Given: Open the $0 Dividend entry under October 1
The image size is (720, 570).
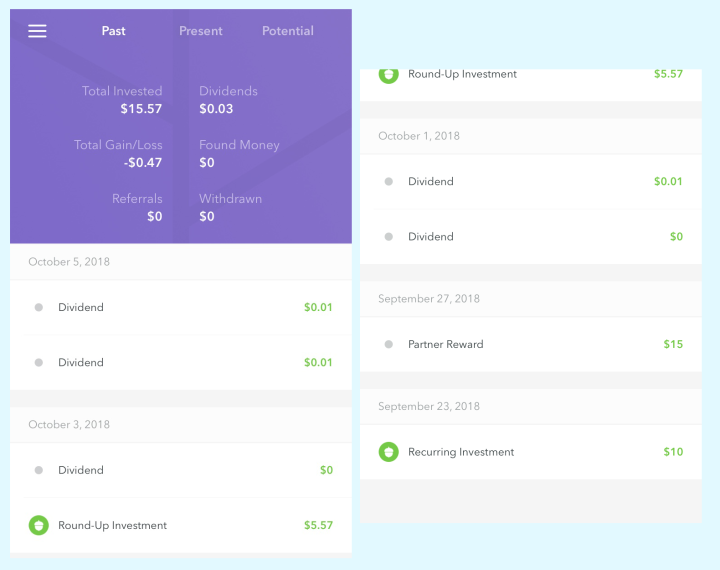Looking at the screenshot, I should [x=531, y=237].
